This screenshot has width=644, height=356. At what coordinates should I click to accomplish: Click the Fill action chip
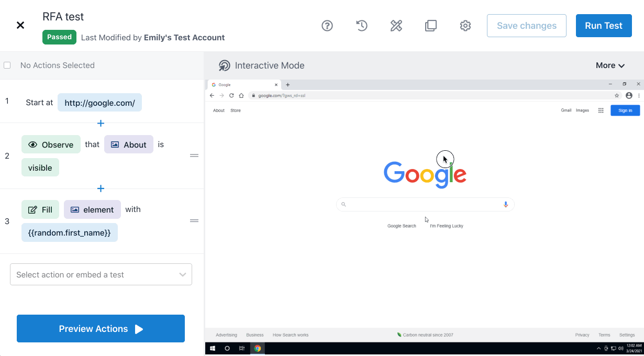(x=40, y=209)
